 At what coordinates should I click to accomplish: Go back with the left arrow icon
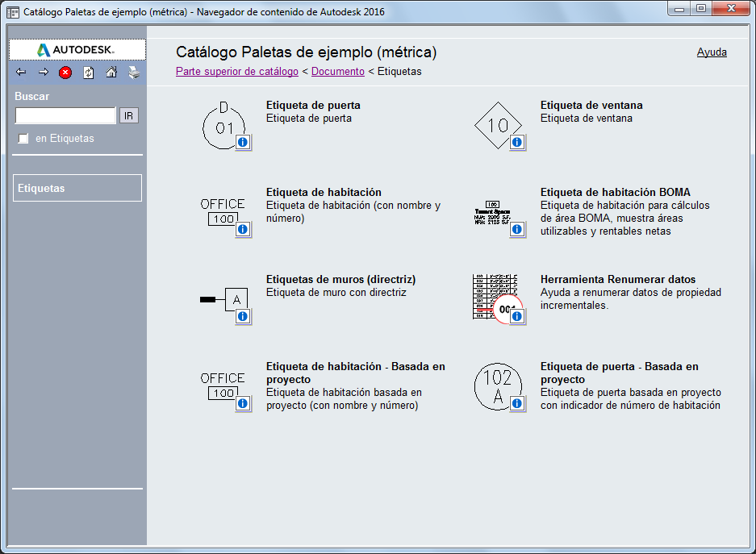pyautogui.click(x=21, y=73)
